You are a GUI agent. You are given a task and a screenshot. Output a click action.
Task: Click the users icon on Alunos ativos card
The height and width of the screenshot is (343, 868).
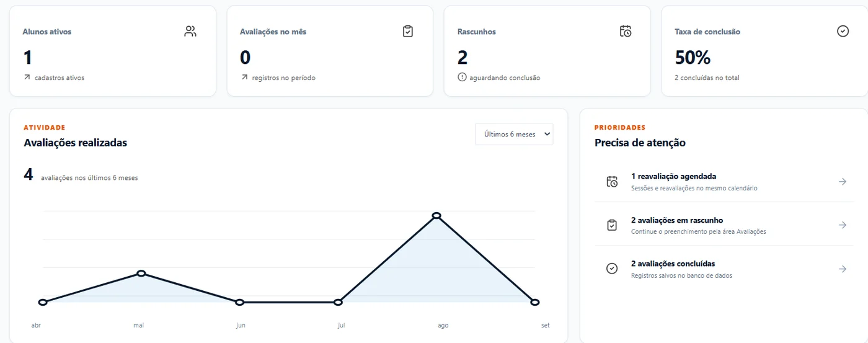pos(190,32)
